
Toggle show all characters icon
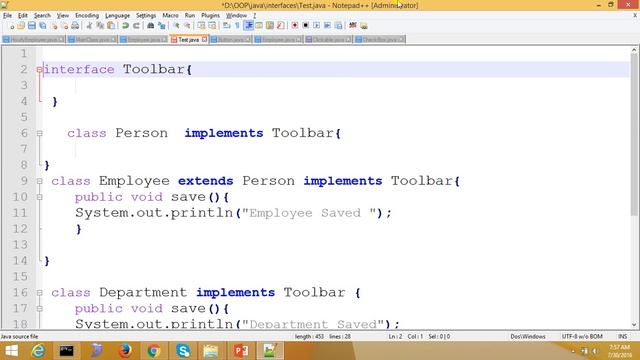[237, 26]
